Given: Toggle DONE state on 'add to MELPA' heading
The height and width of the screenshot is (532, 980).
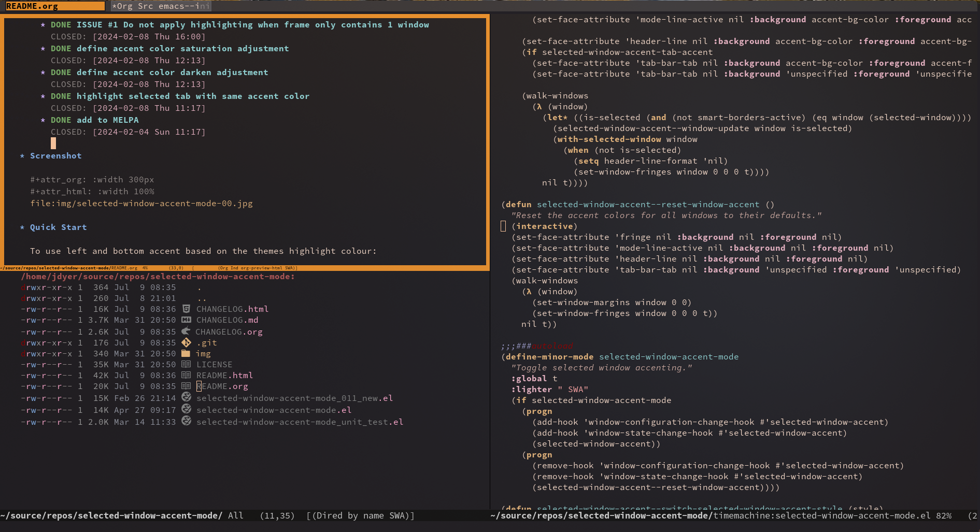Looking at the screenshot, I should coord(61,120).
